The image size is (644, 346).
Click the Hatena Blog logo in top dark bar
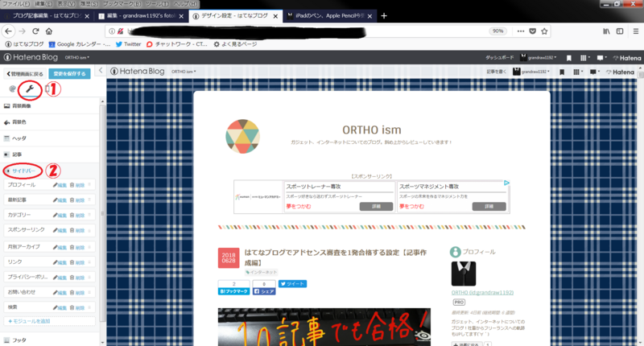(31, 57)
